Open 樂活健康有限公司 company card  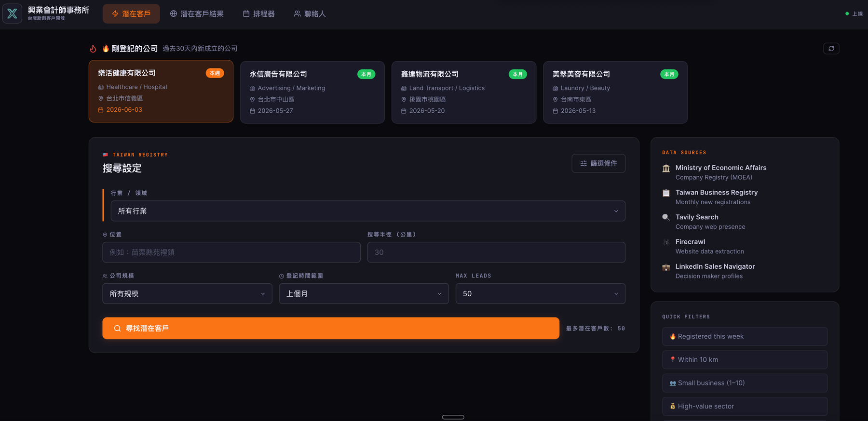coord(161,91)
